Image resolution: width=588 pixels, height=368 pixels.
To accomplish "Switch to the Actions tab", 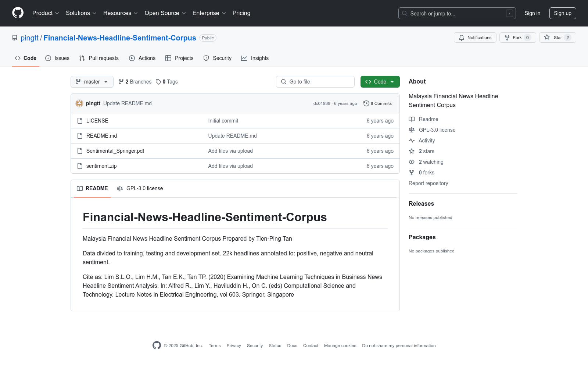I will pos(142,58).
